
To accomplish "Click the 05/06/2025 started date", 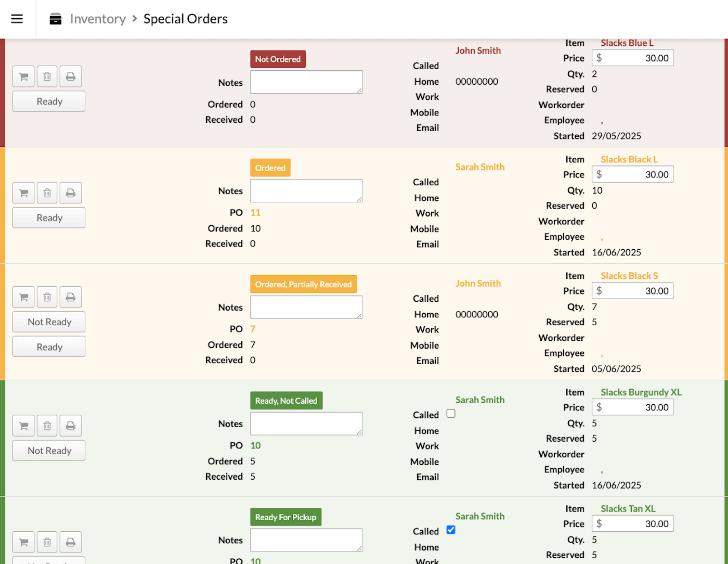I will click(x=617, y=369).
